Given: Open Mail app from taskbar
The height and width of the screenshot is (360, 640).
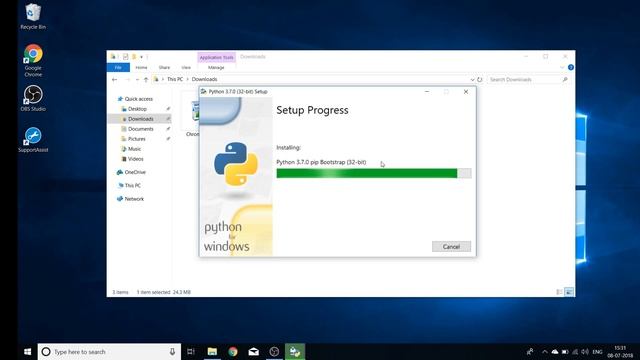Looking at the screenshot, I should 253,351.
